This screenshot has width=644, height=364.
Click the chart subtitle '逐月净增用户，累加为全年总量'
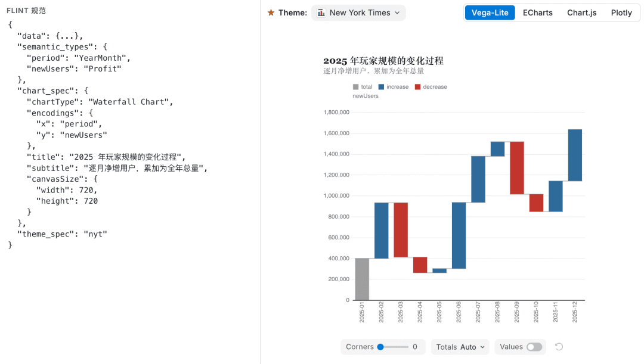pyautogui.click(x=373, y=71)
